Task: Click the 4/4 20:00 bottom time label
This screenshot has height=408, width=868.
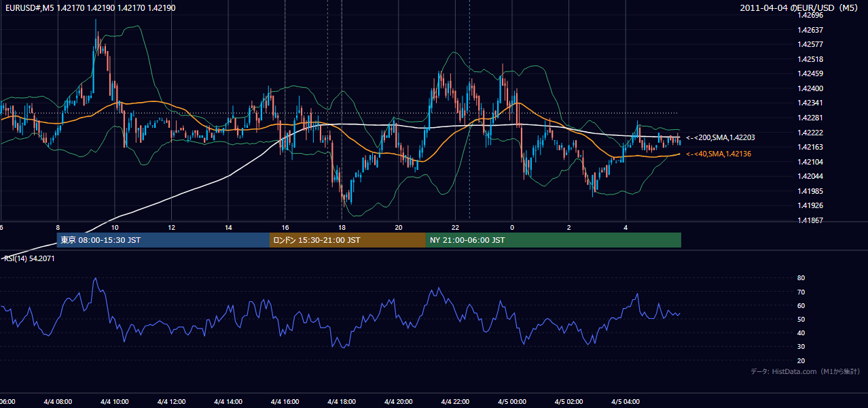Action: [399, 402]
